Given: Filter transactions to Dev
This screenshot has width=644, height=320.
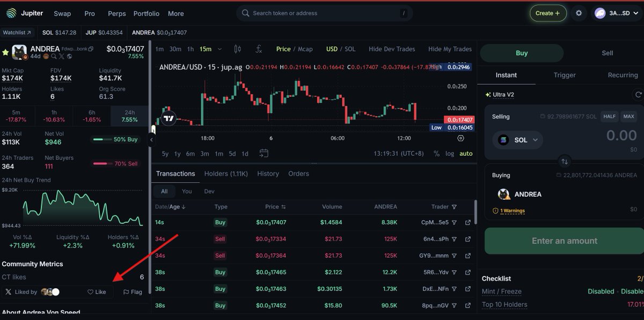Looking at the screenshot, I should click(209, 191).
